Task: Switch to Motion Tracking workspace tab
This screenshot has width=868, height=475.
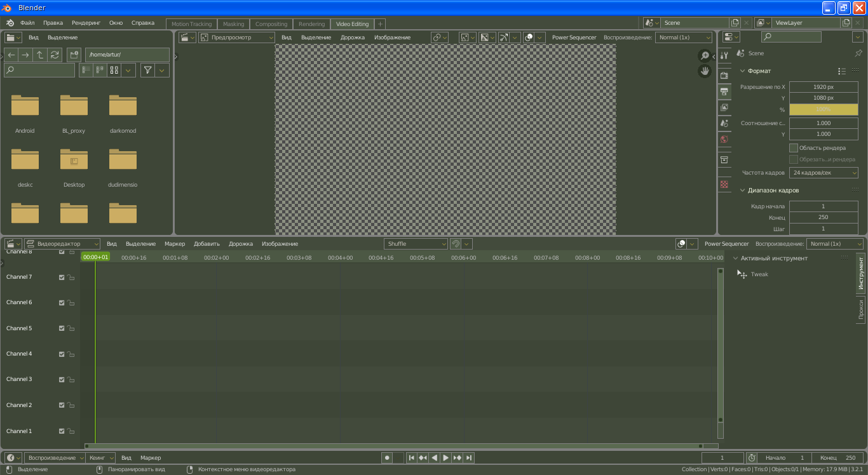Action: tap(191, 24)
